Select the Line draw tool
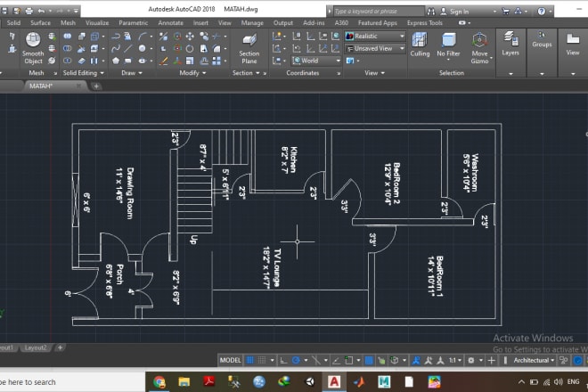 128,48
